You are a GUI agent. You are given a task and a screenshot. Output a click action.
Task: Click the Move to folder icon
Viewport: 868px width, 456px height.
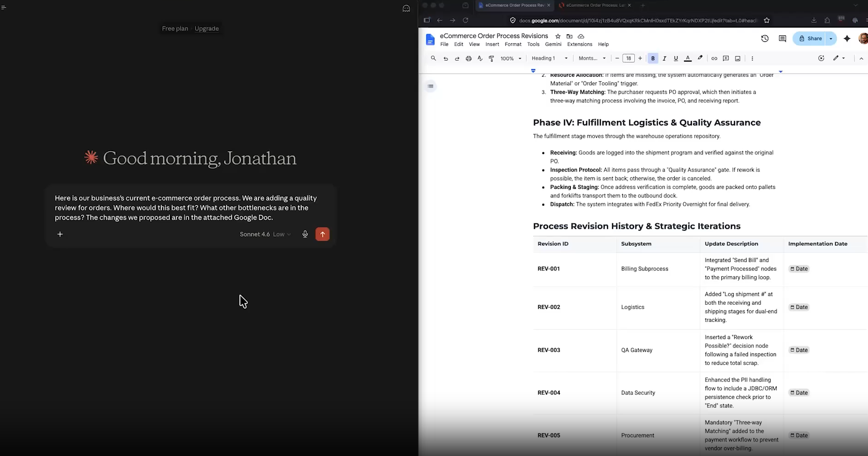[569, 36]
